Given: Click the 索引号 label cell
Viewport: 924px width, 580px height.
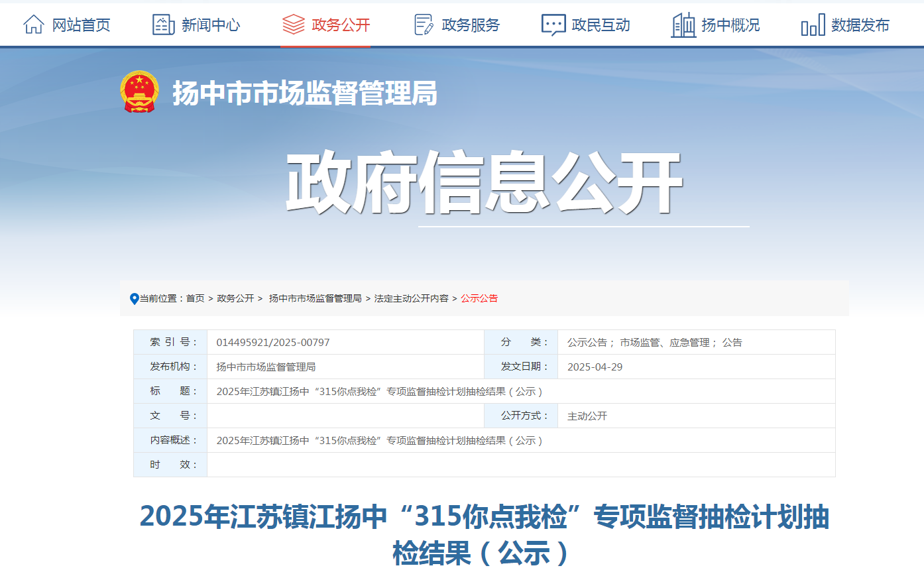Looking at the screenshot, I should coord(170,342).
